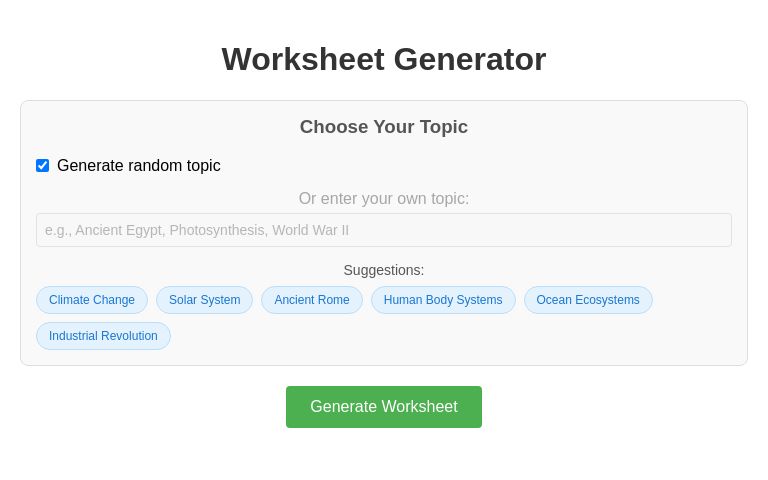Uncheck the Generate random topic checkbox

(x=42, y=166)
